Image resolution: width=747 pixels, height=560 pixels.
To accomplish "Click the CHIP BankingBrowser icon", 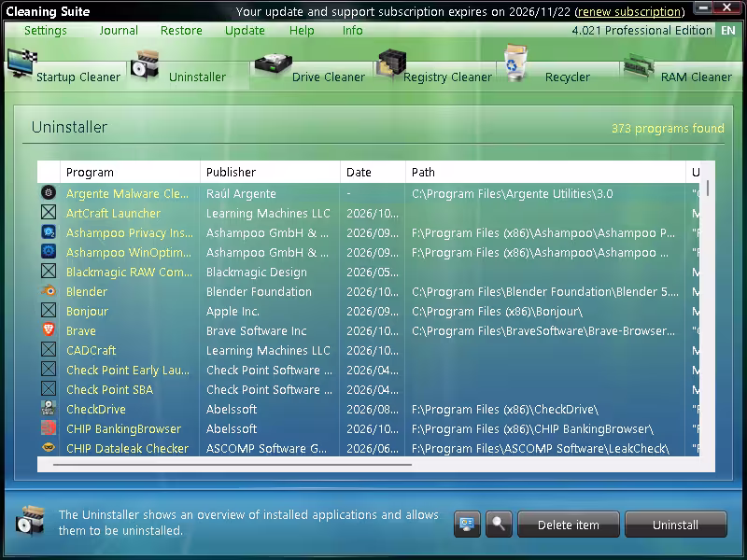I will click(49, 427).
